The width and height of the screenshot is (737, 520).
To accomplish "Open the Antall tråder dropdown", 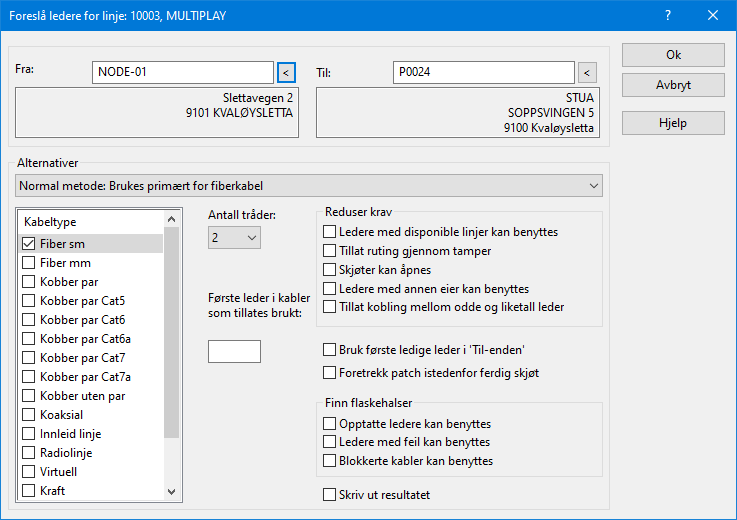I will [x=234, y=237].
